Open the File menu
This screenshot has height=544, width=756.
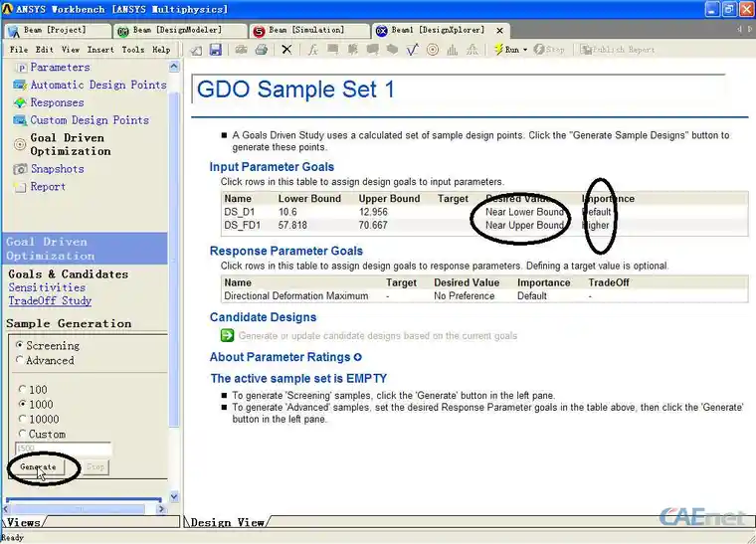point(19,49)
